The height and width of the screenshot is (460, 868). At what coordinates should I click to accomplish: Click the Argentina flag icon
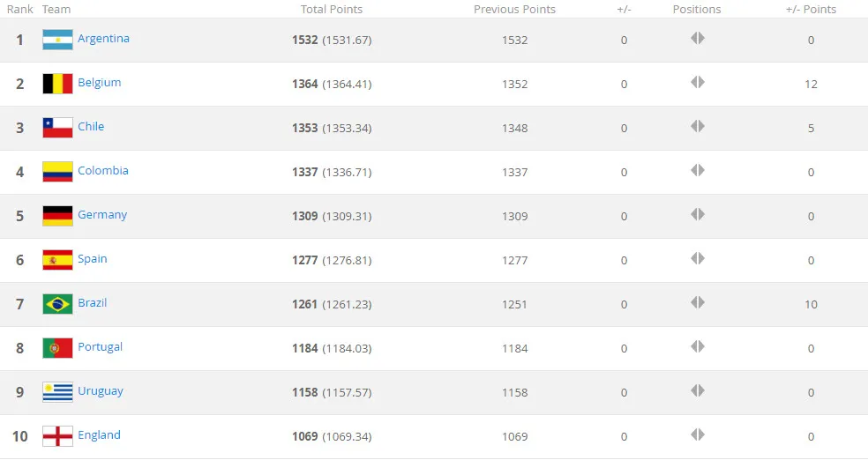(x=57, y=40)
